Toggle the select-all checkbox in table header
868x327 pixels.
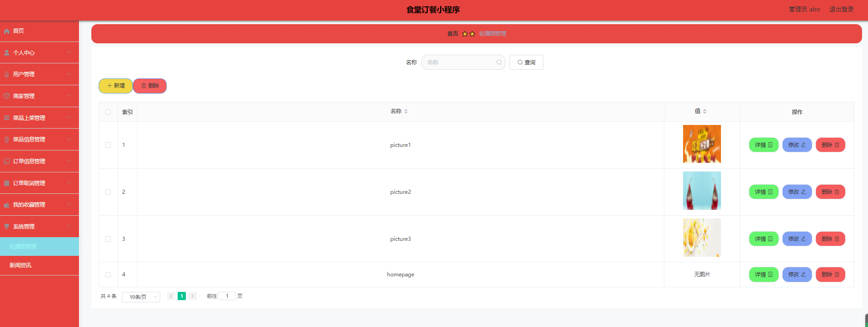coord(108,112)
